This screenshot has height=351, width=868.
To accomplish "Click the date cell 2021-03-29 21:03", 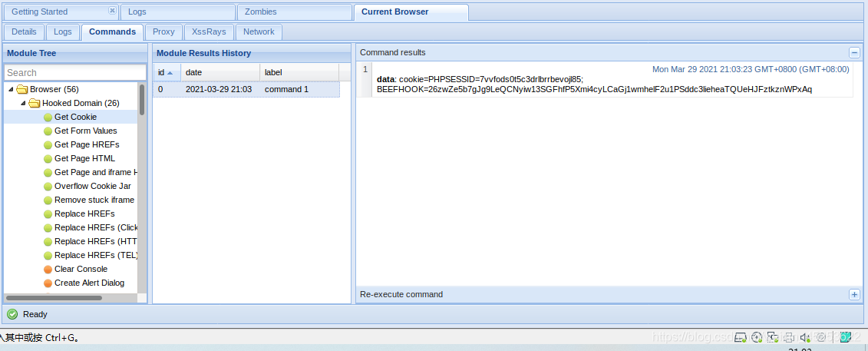I will coord(219,89).
